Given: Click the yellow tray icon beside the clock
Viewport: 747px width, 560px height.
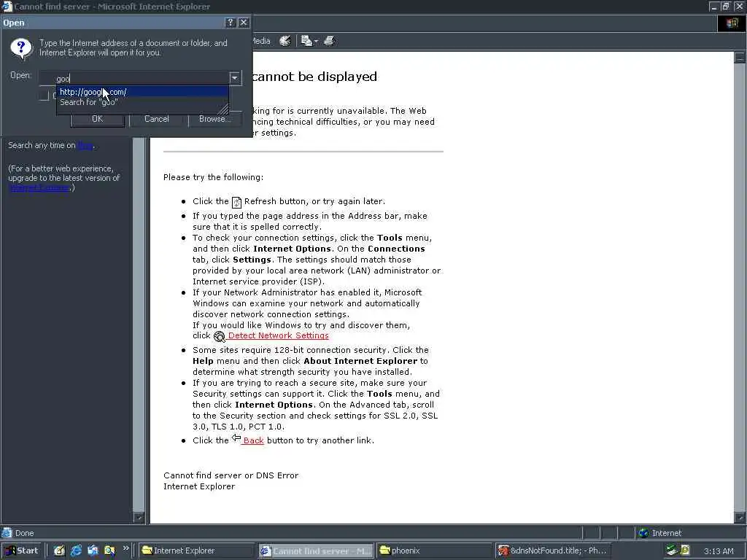Looking at the screenshot, I should (685, 550).
